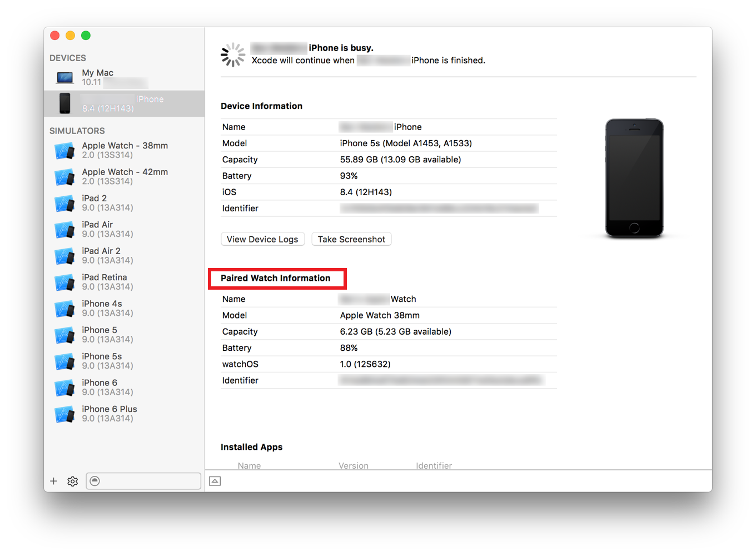Click the iPhone battery value 93%

pos(349,176)
